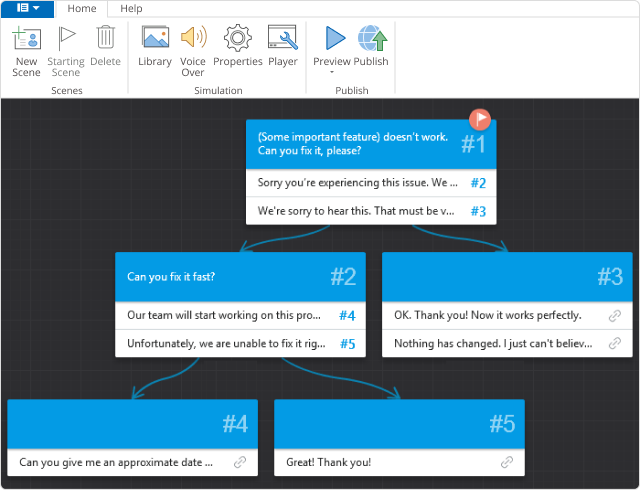Select reply 'Nothing has changed'
640x490 pixels.
pos(507,343)
